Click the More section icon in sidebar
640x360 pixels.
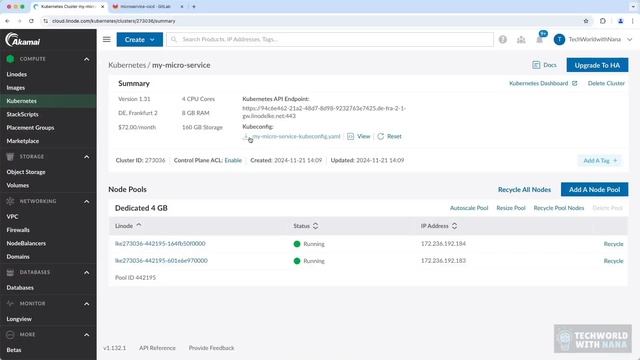[x=10, y=335]
